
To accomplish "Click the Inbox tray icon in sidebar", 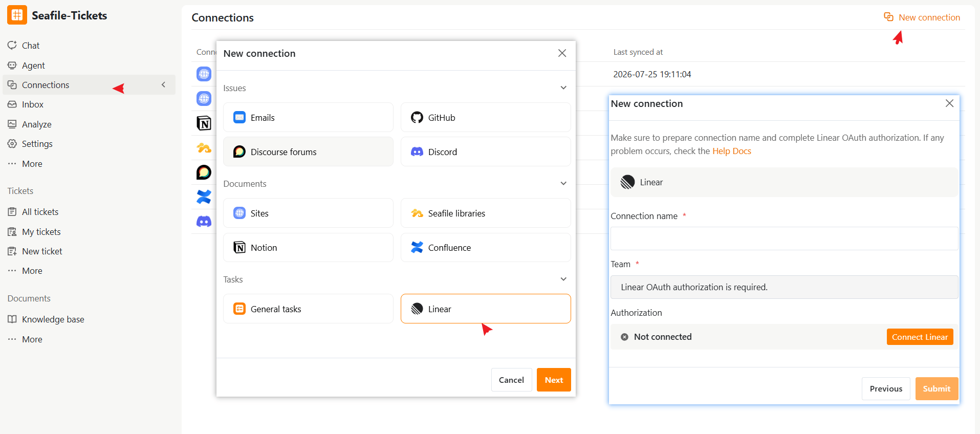I will 12,104.
